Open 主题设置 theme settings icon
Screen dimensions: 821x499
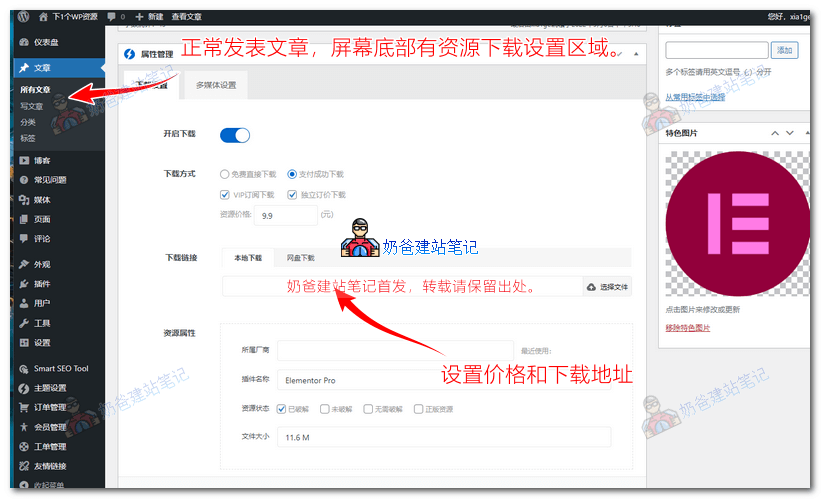pyautogui.click(x=24, y=389)
